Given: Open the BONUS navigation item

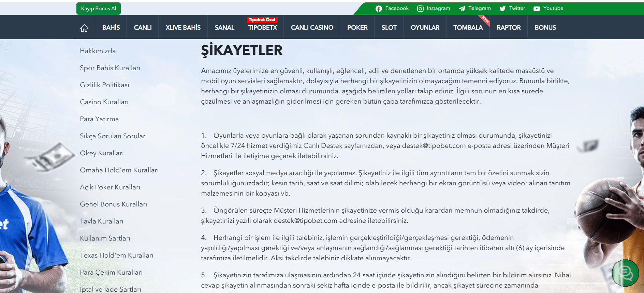Looking at the screenshot, I should [545, 28].
